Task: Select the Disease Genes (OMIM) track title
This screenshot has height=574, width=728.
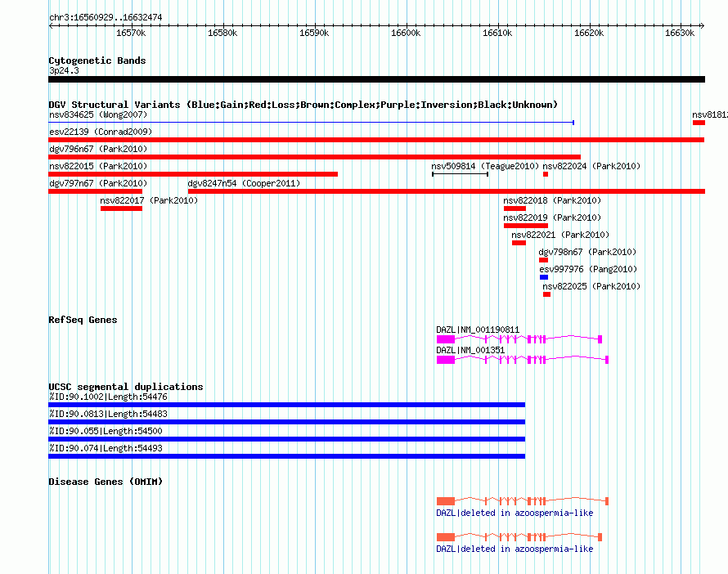Action: pos(106,482)
